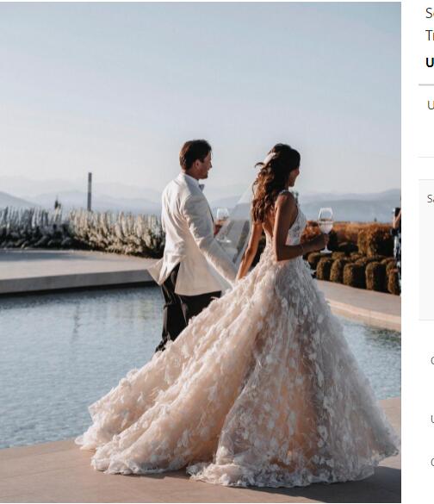The width and height of the screenshot is (434, 504).
Task: Click the cut-off title line starting with "S"
Action: click(x=430, y=13)
